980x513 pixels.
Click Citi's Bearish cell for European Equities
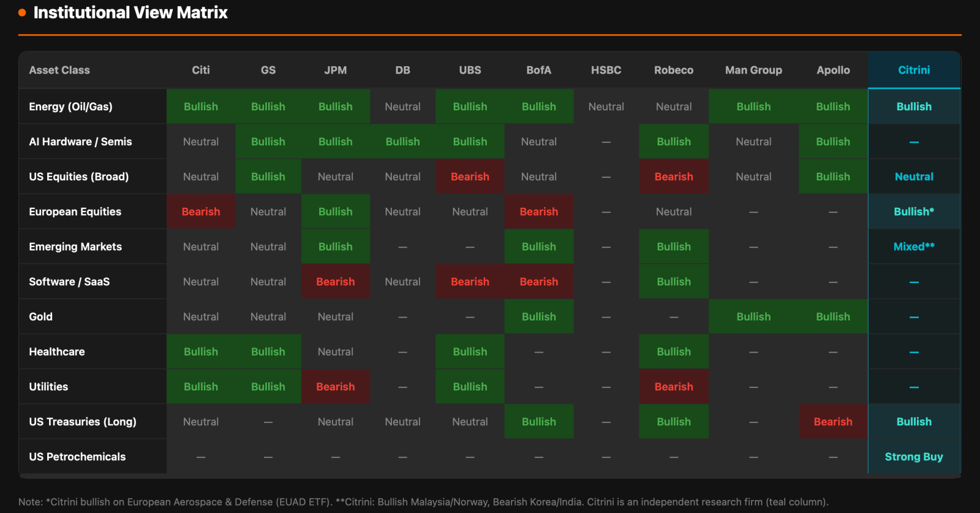201,211
